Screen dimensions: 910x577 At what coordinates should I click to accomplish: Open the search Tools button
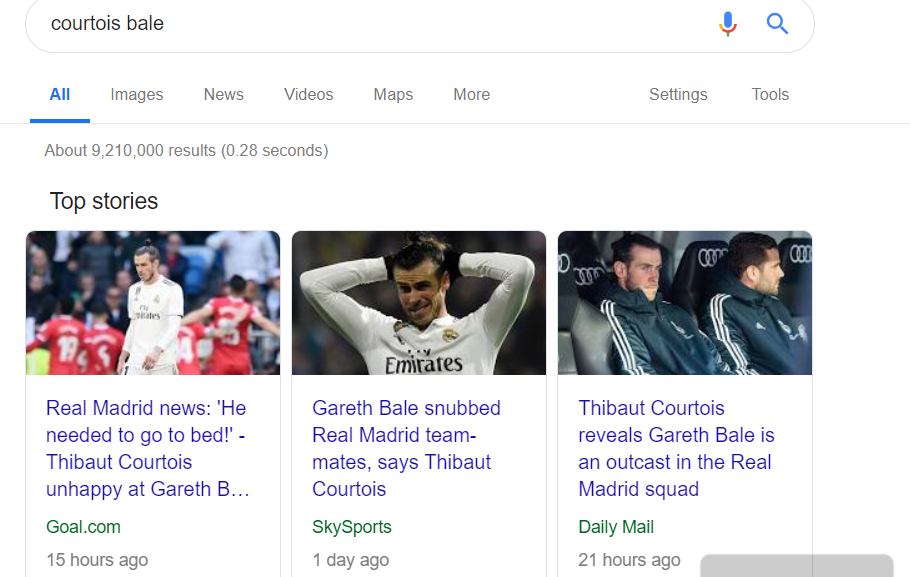(770, 95)
